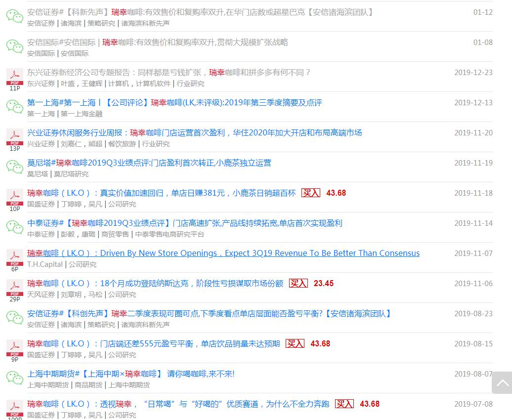Open 请你喝咖啡,来不来 report link
This screenshot has width=512, height=420.
coord(131,374)
